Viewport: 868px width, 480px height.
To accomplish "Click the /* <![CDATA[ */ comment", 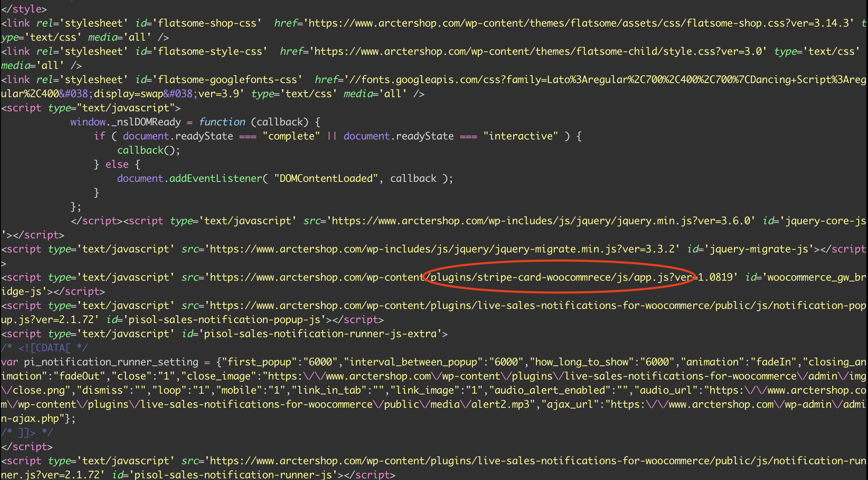I will 44,348.
